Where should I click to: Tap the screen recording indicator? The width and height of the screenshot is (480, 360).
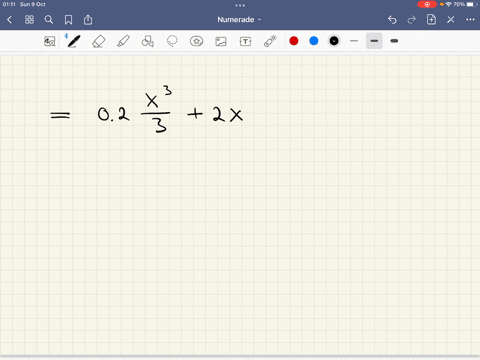pos(427,4)
